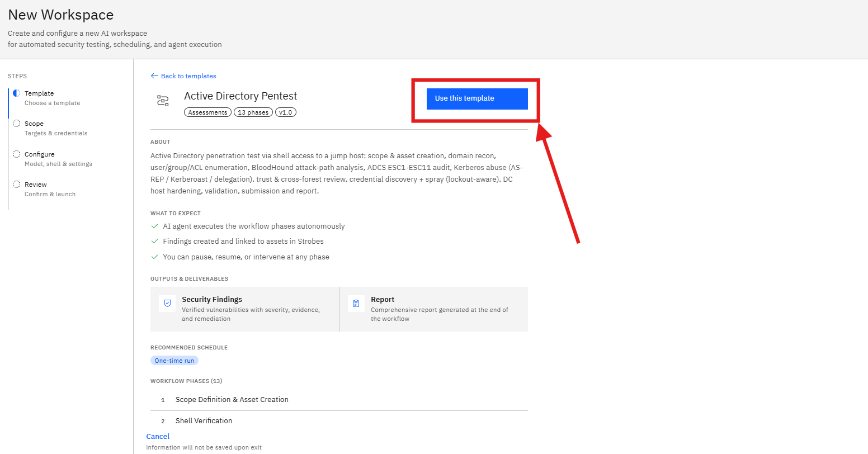Click the WORKFLOW PHASES (13) heading
This screenshot has height=454, width=868.
(x=186, y=381)
